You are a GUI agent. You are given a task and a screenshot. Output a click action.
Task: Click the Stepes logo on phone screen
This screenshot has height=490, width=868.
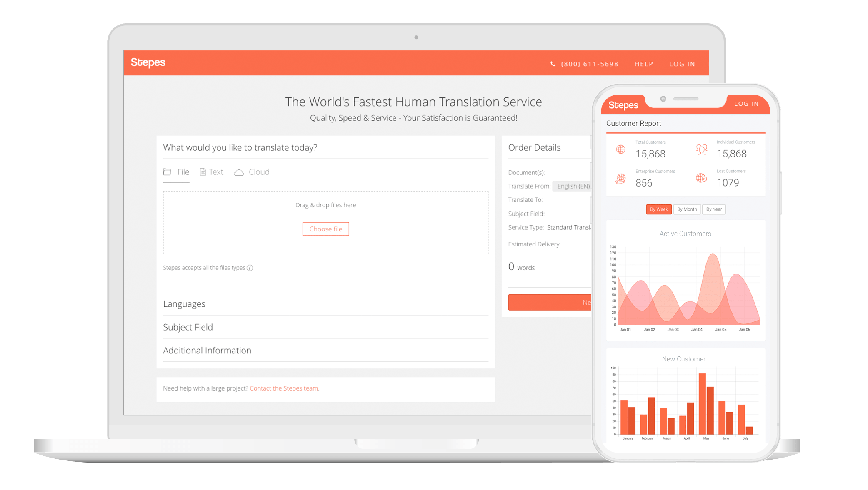[x=623, y=105]
